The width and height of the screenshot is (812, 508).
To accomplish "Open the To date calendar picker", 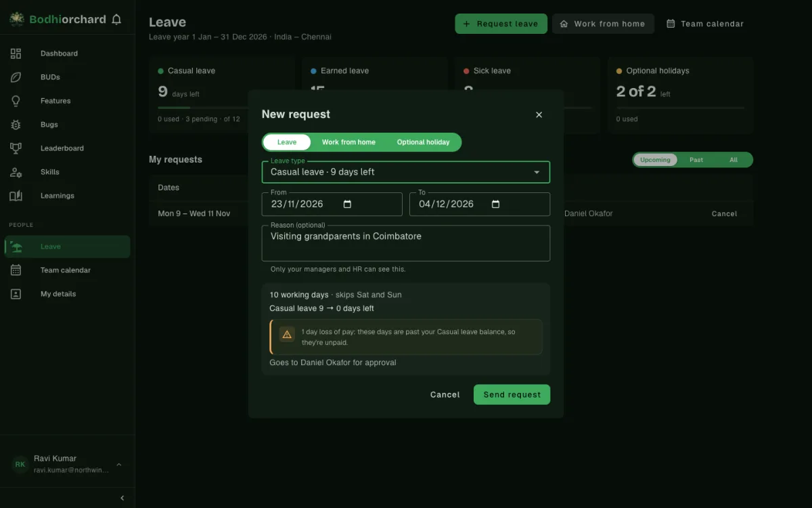I will (495, 204).
